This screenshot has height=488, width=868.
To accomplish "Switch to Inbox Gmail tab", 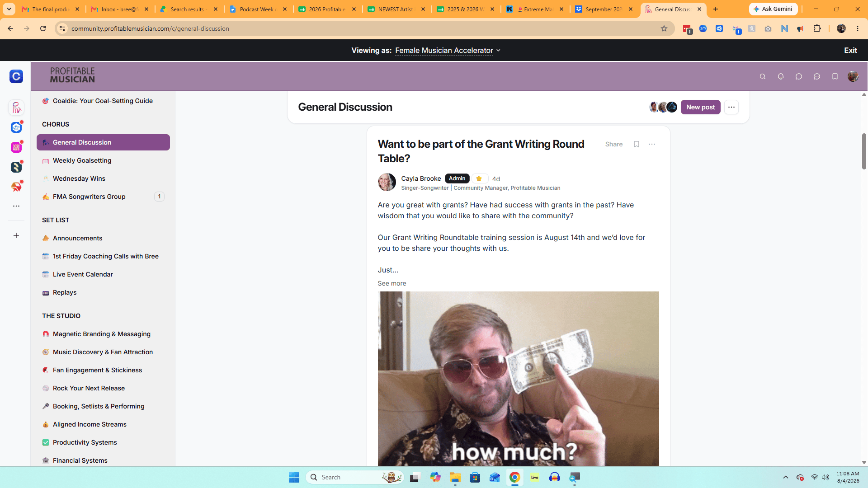I will click(120, 9).
